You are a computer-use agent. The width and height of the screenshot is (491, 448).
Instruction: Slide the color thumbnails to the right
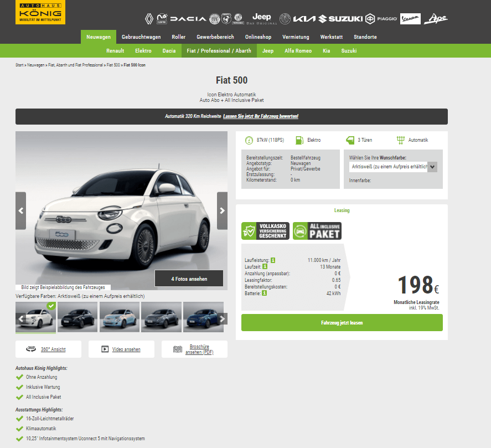(x=223, y=319)
